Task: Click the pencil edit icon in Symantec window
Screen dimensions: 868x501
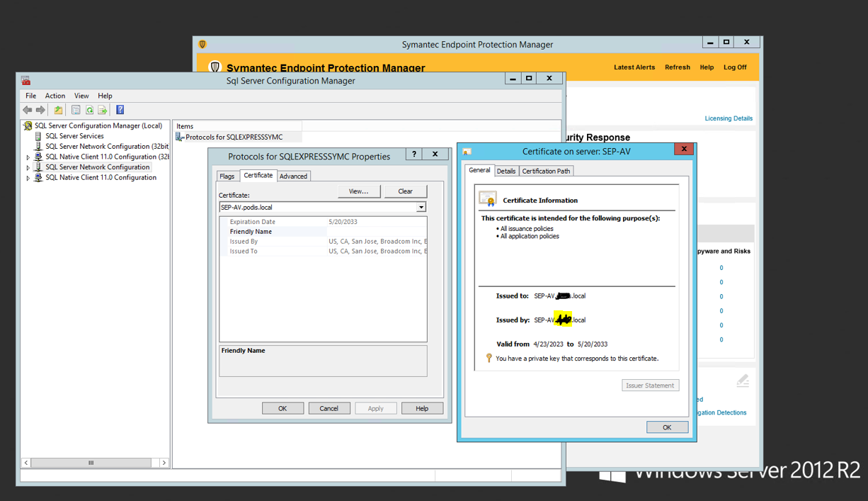Action: tap(742, 381)
